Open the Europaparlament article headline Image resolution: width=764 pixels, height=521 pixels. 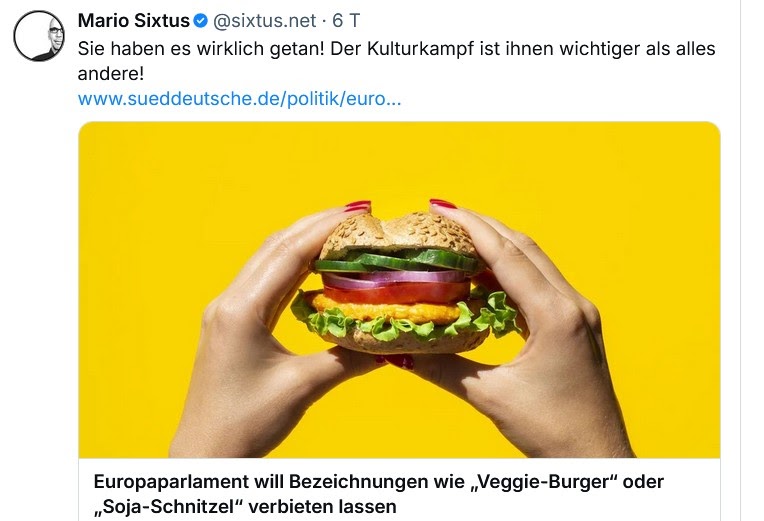(379, 494)
